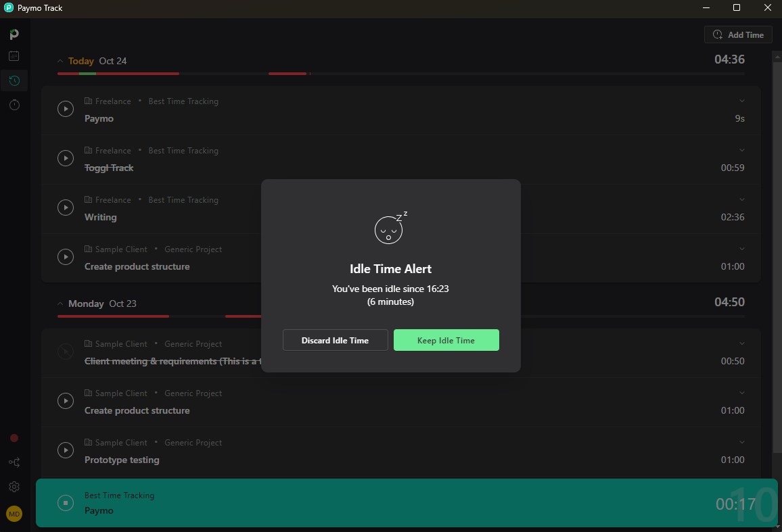Open the stopwatch timer icon in sidebar
Screen dimensions: 782x532
click(x=14, y=105)
